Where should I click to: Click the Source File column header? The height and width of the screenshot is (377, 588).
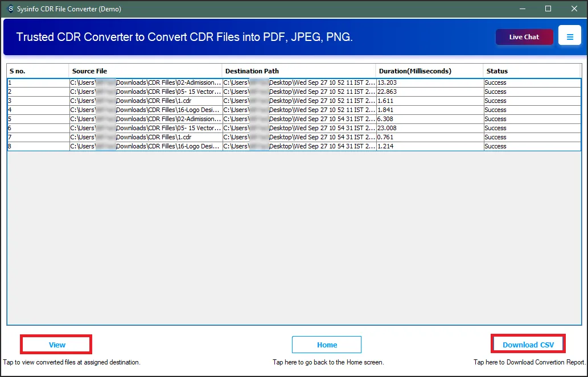click(145, 71)
